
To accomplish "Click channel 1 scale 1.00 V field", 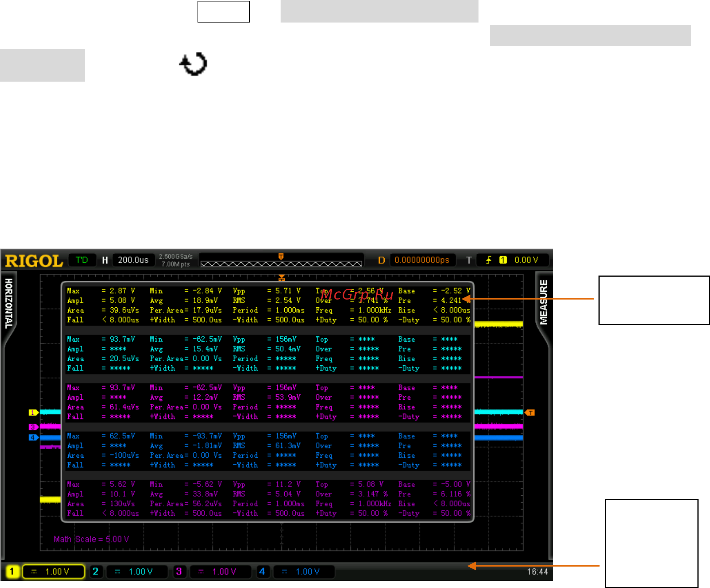I will 54,572.
